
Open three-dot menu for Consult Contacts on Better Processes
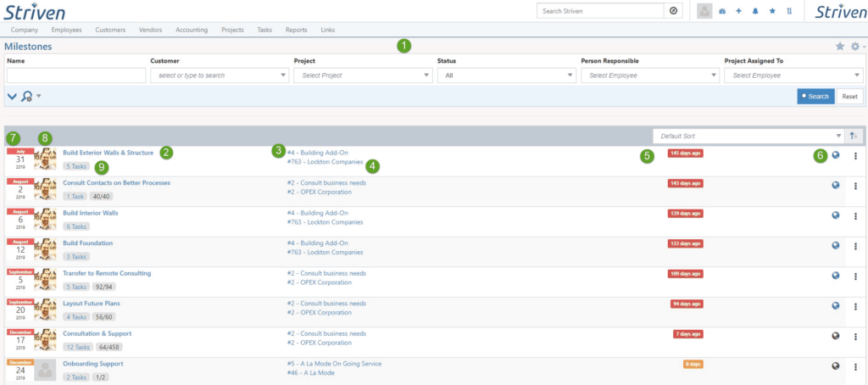click(855, 186)
